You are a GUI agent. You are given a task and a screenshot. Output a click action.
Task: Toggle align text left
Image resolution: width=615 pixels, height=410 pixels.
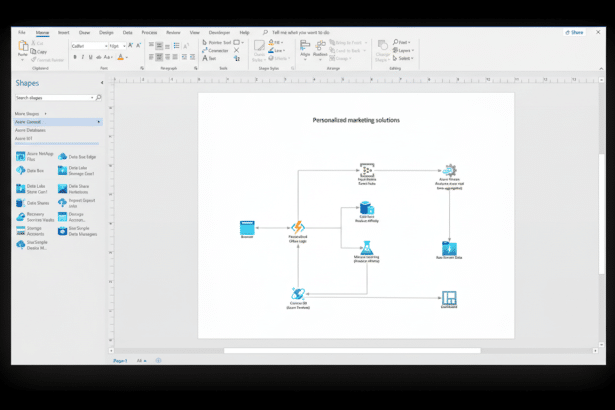[151, 57]
